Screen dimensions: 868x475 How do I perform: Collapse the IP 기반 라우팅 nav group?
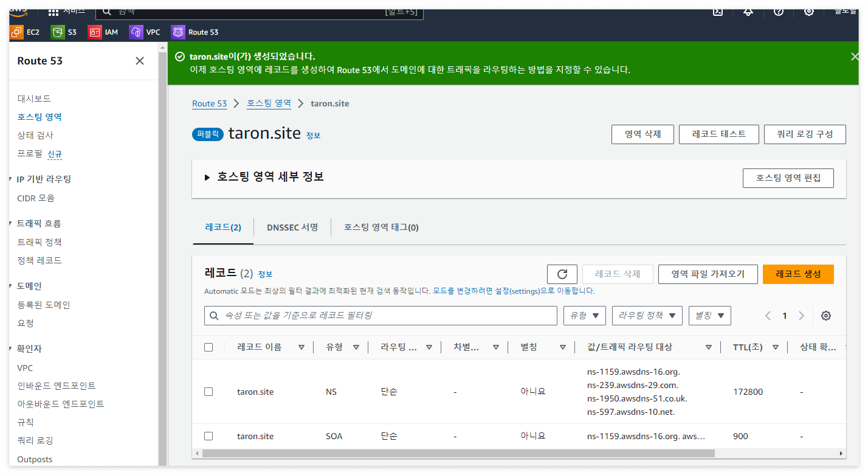coord(12,179)
